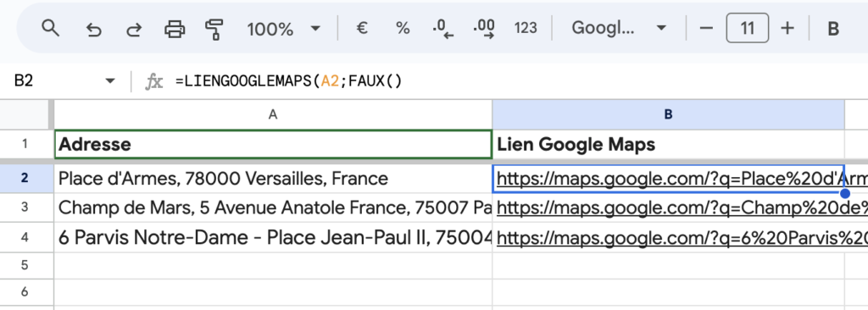Select column B header
Screen dimensions: 868x310
click(668, 114)
